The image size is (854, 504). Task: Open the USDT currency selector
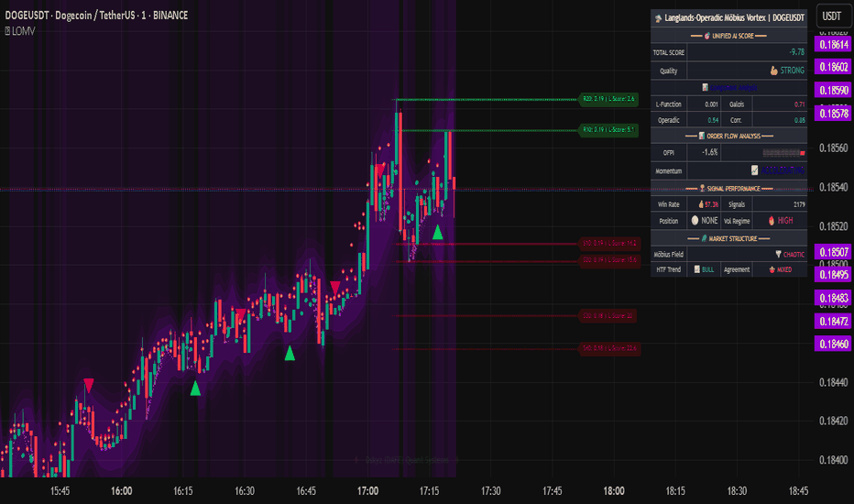pos(833,16)
